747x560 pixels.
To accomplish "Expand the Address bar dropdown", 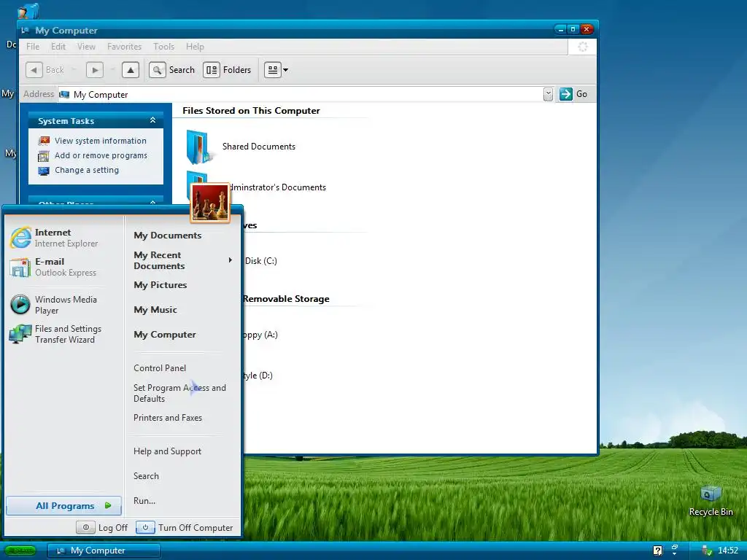I will (548, 94).
